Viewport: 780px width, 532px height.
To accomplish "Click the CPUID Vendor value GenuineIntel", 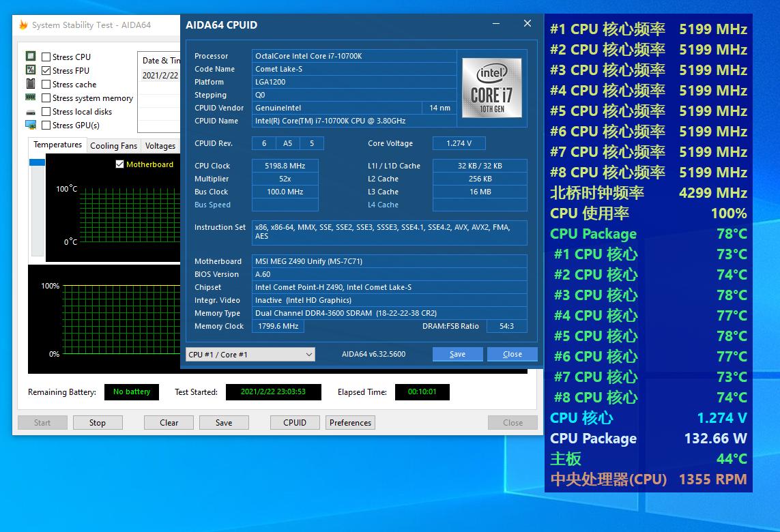I will point(337,108).
